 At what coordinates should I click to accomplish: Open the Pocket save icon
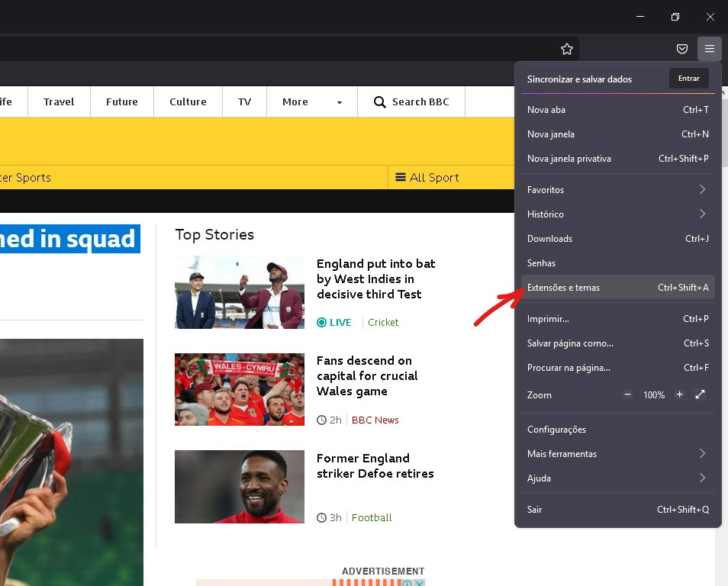coord(681,49)
